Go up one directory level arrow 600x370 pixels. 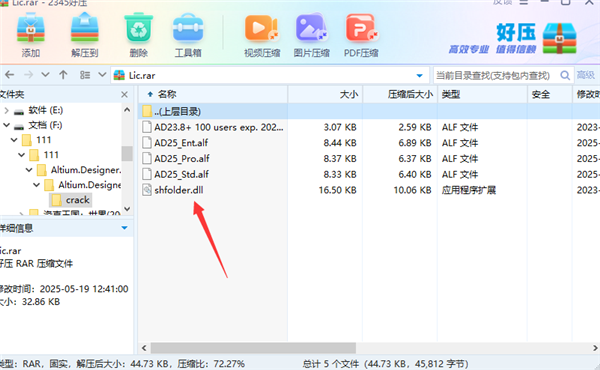coord(63,75)
